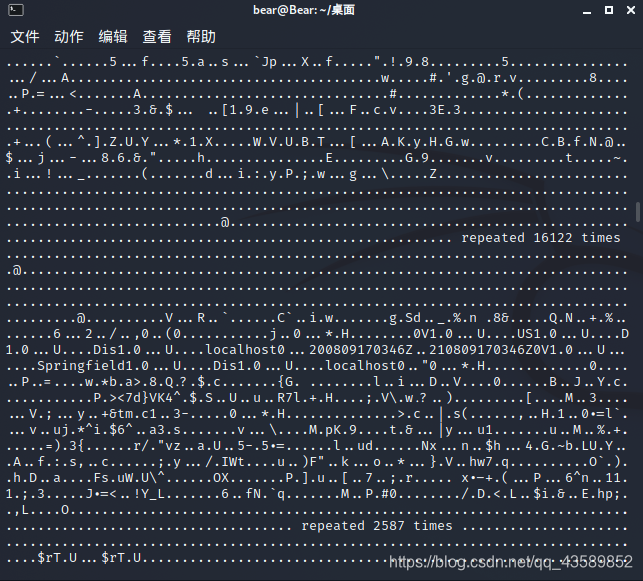Click the text 'Fs.uW.U\^' in the output
The image size is (643, 581).
129,478
